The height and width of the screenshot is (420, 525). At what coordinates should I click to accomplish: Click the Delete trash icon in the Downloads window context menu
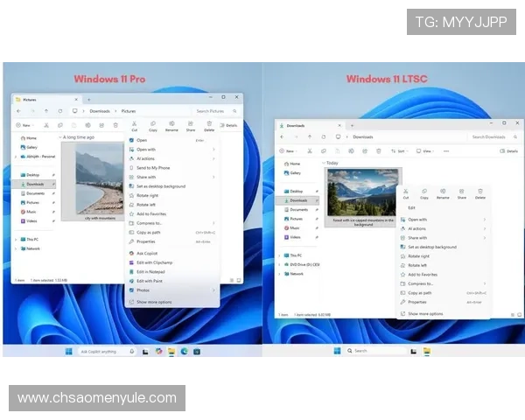480,193
